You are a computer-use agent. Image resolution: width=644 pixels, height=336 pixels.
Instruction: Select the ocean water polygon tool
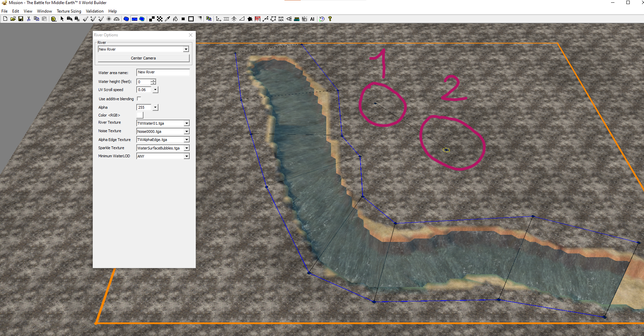tap(142, 19)
